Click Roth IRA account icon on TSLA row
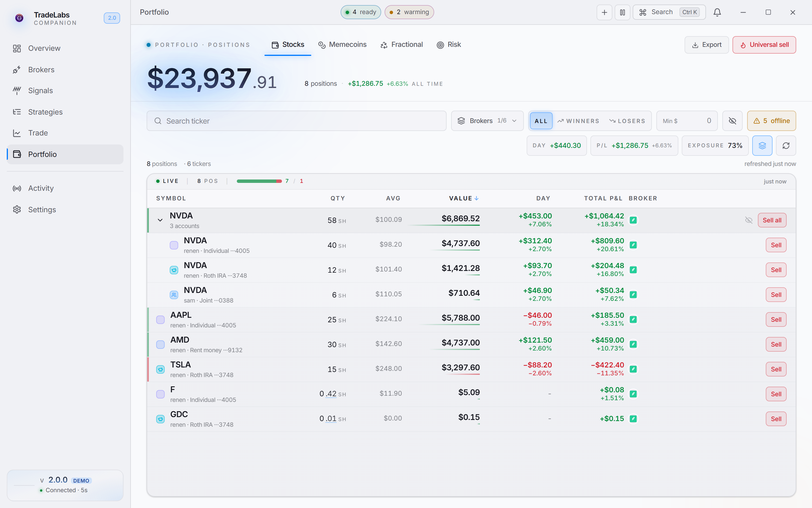The image size is (812, 508). (160, 370)
